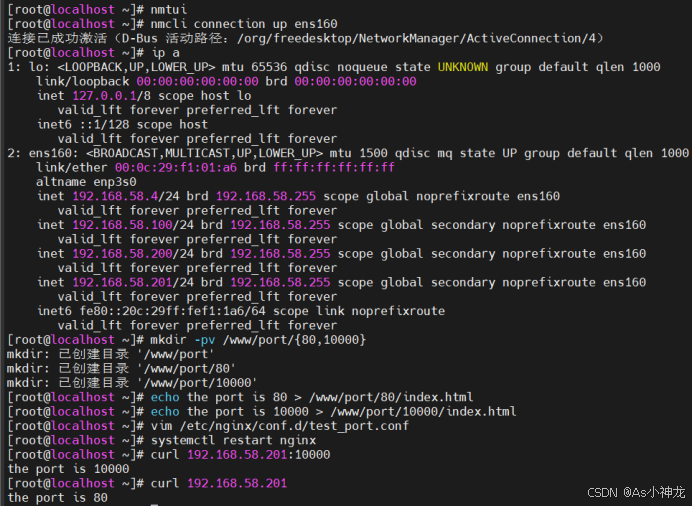Viewport: 693px width, 507px height.
Task: Click '/www/port/10000/index.html' path in echo command
Action: [423, 412]
